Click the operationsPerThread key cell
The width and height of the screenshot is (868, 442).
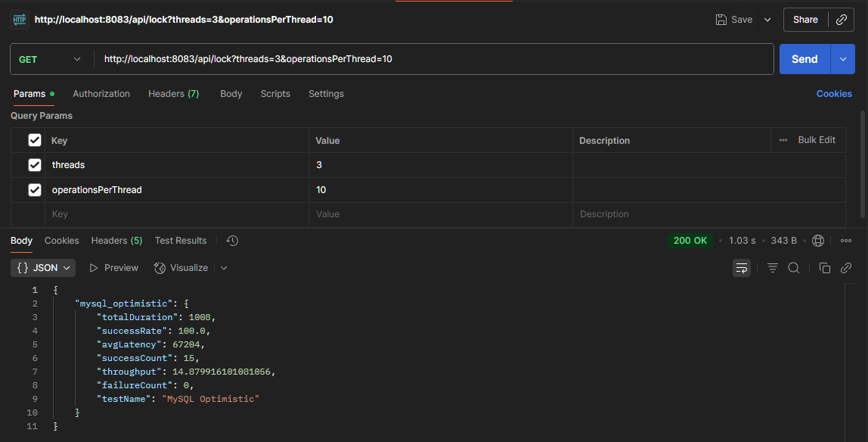pos(177,190)
